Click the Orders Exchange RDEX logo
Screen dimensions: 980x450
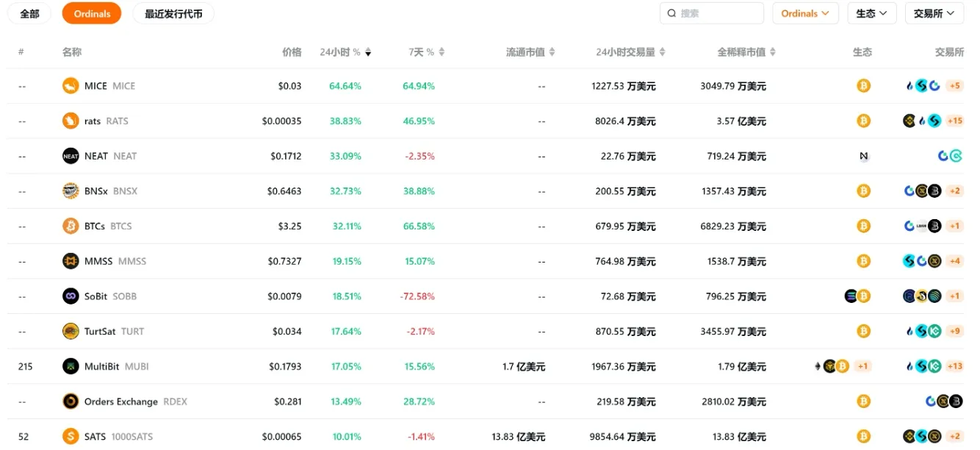tap(71, 401)
